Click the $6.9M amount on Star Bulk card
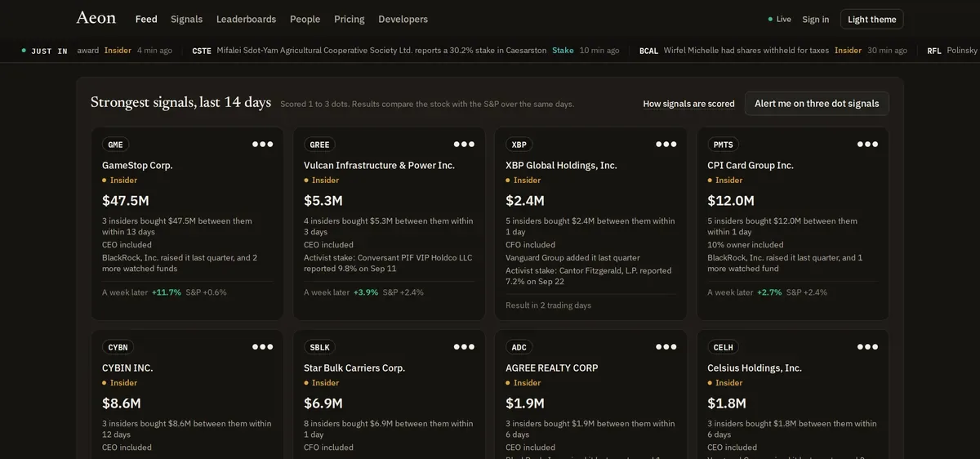Image resolution: width=980 pixels, height=459 pixels. point(323,403)
